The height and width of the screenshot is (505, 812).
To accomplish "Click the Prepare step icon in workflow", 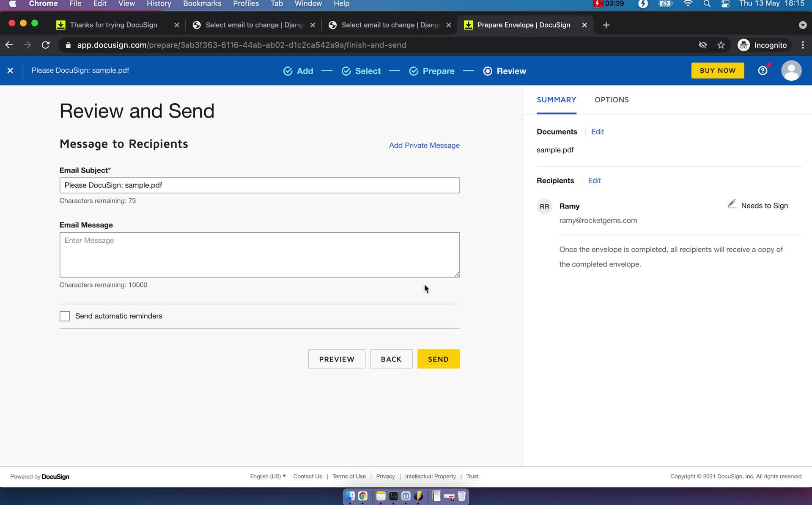I will tap(414, 71).
